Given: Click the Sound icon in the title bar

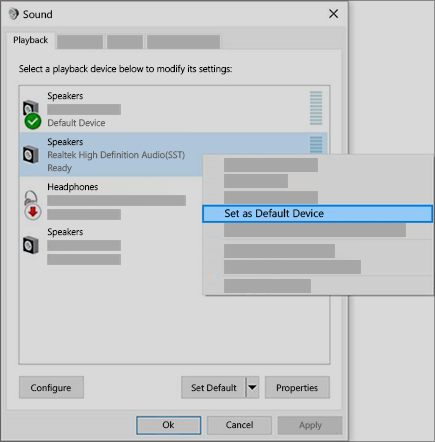Looking at the screenshot, I should pos(14,14).
